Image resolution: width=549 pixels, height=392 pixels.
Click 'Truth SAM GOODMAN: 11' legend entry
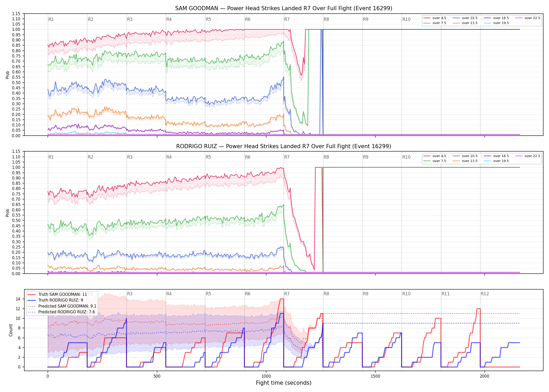pos(57,294)
